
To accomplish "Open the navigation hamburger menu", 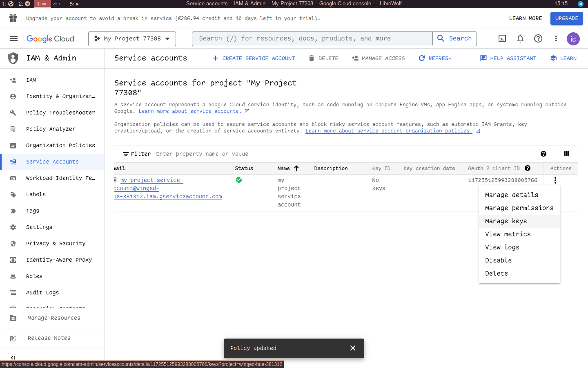I will pyautogui.click(x=13, y=38).
